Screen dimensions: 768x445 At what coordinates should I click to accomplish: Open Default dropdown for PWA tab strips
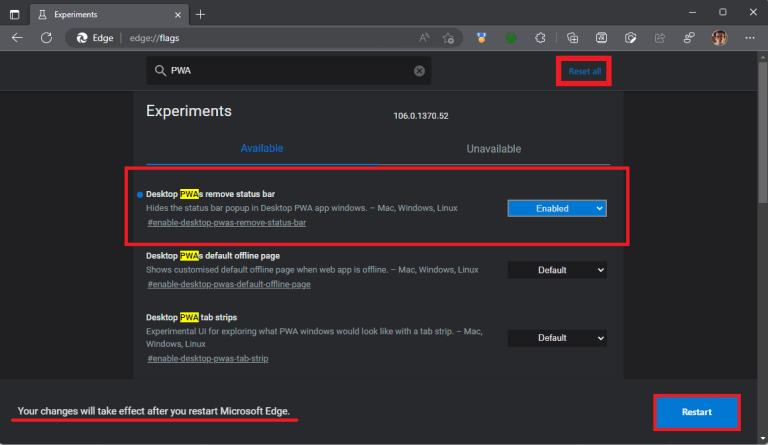point(557,338)
